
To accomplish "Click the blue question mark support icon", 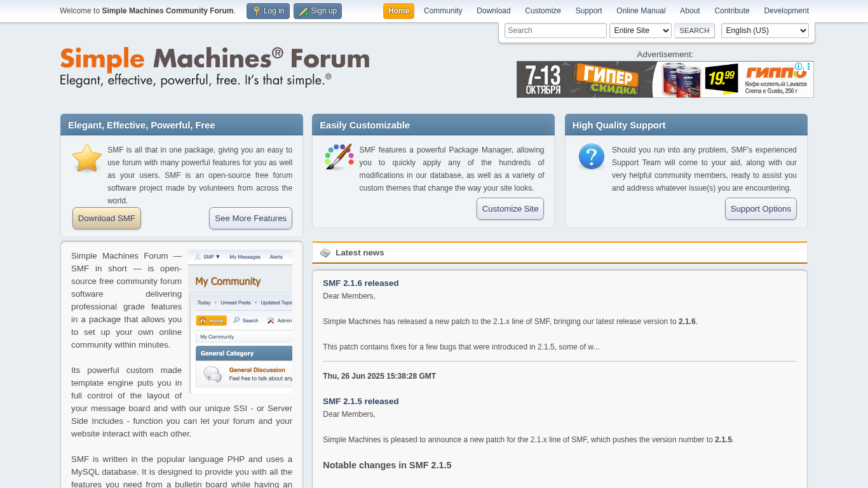I will point(592,157).
